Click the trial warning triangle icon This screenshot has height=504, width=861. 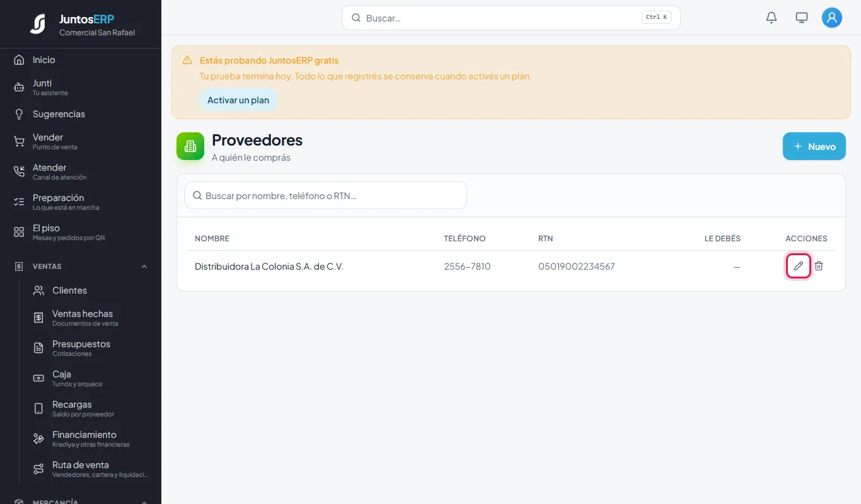coord(187,60)
